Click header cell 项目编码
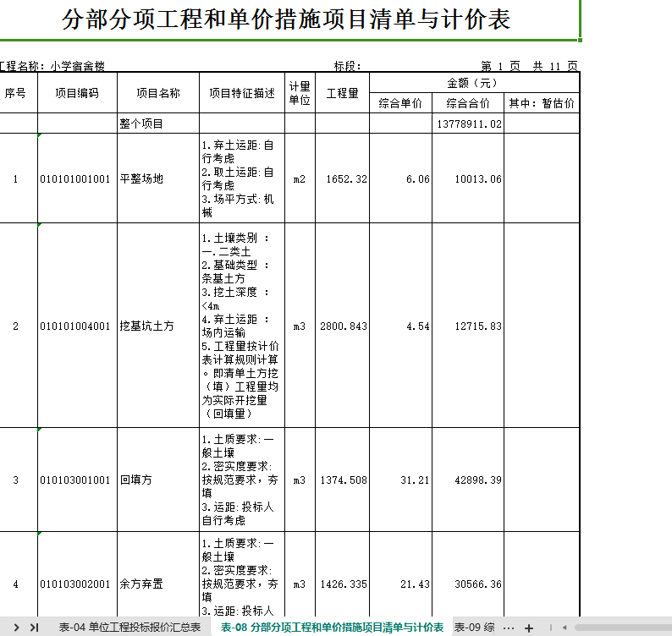This screenshot has width=672, height=636. pos(77,93)
